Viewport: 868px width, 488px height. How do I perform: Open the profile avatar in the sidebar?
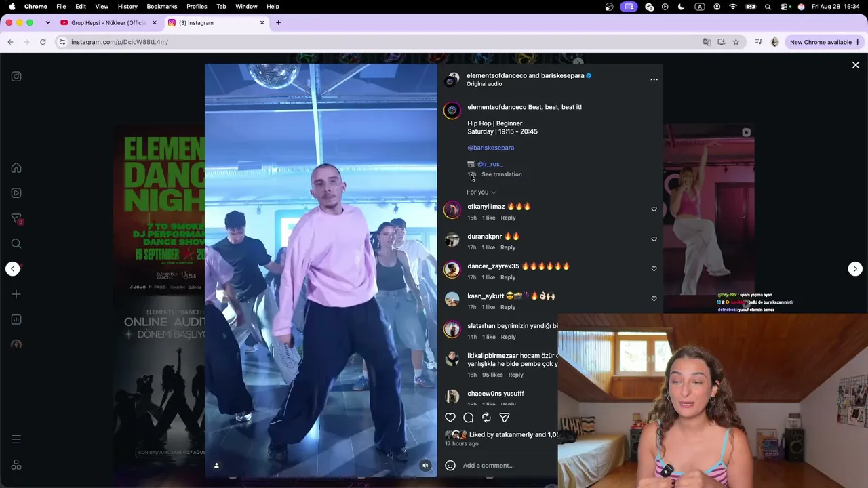pyautogui.click(x=16, y=344)
